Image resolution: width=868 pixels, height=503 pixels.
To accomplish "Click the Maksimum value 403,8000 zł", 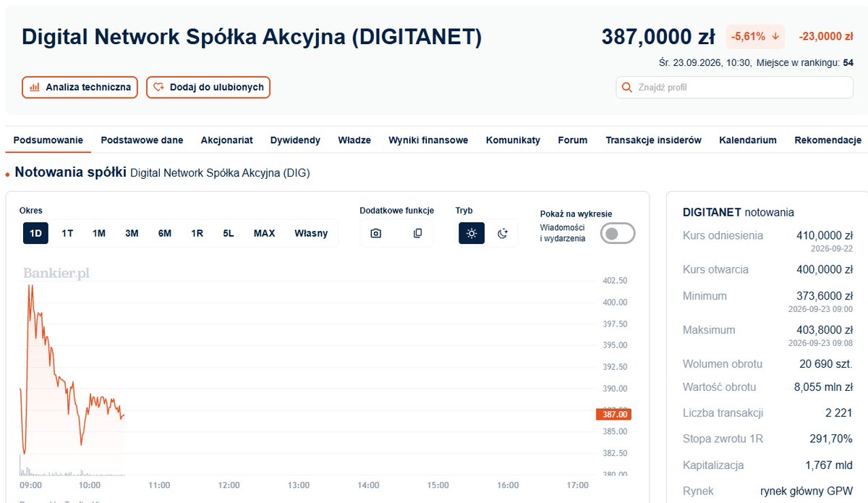I will [824, 330].
